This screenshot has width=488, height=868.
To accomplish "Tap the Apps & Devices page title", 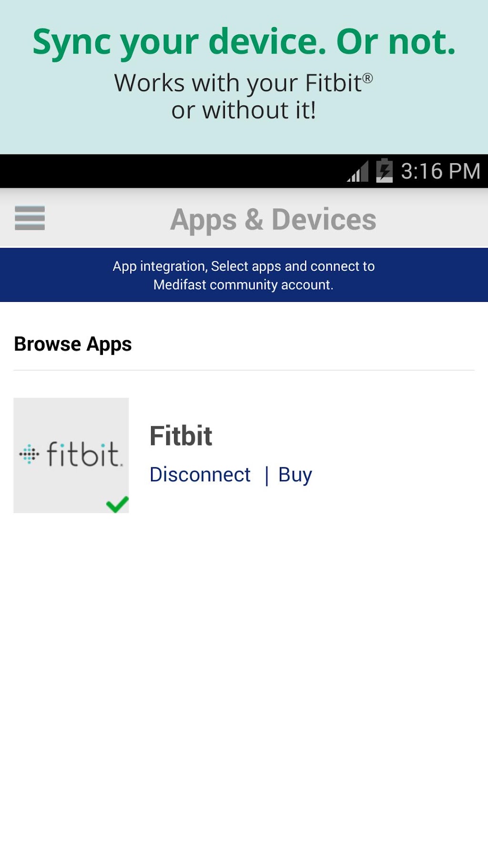I will pyautogui.click(x=273, y=219).
